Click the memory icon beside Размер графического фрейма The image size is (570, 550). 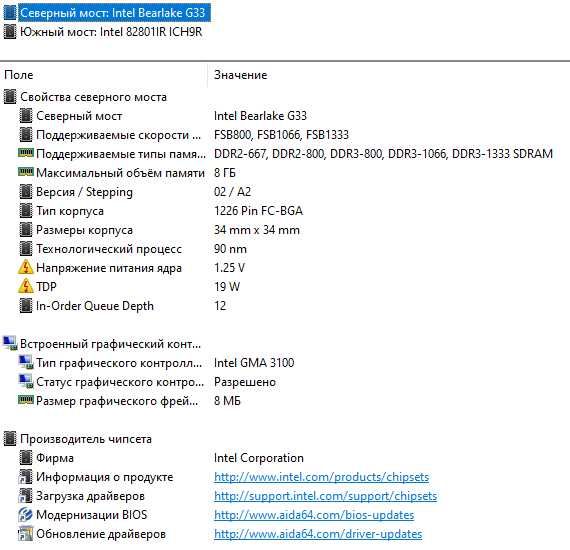coord(26,400)
